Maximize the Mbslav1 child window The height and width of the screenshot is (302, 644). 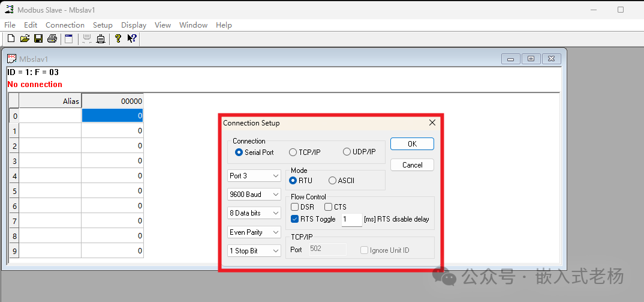tap(531, 59)
